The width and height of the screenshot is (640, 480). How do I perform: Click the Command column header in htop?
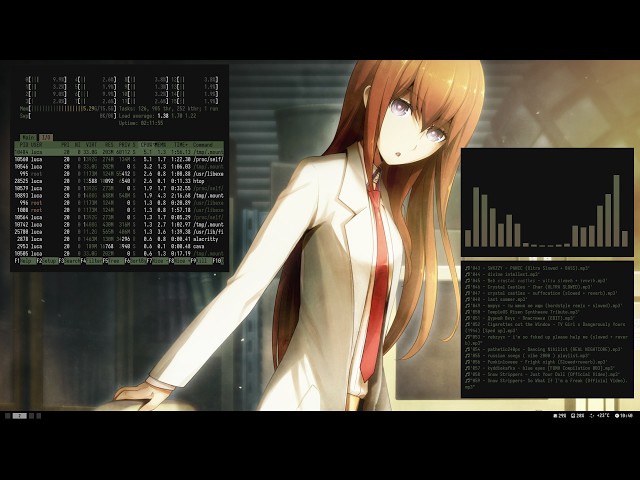coord(203,145)
